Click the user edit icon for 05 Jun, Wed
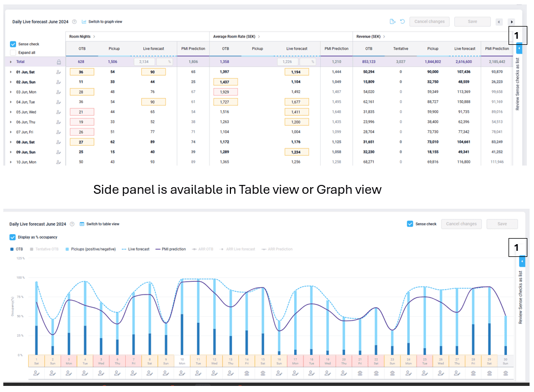534x392 pixels. 59,112
